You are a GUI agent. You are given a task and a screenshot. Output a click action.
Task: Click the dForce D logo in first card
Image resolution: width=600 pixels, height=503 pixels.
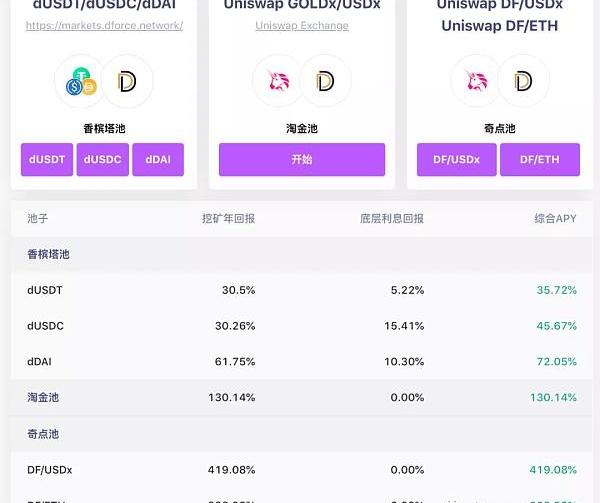coord(127,81)
